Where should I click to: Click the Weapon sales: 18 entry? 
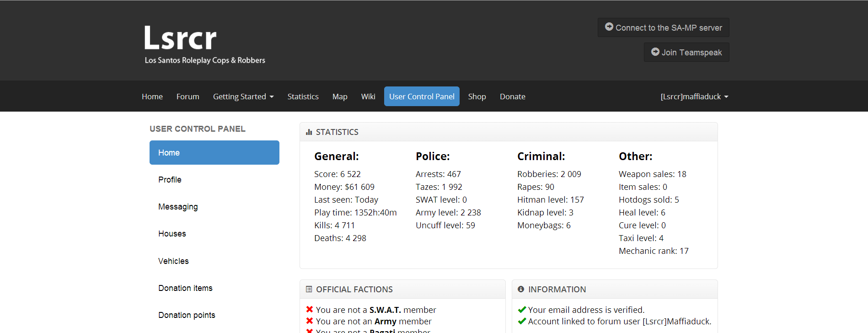[653, 174]
